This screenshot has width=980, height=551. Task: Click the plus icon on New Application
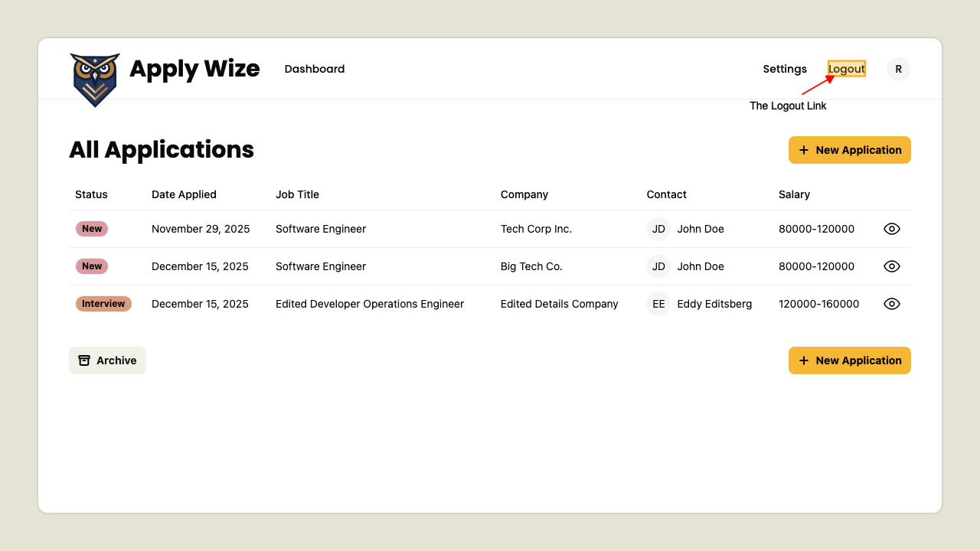(802, 150)
